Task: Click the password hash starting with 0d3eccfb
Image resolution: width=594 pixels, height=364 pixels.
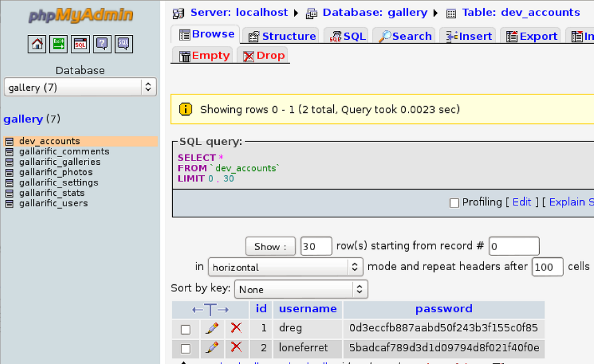Action: click(443, 327)
